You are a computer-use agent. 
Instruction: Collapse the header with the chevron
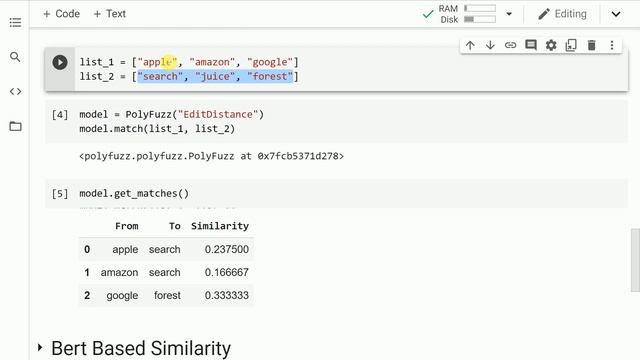616,14
